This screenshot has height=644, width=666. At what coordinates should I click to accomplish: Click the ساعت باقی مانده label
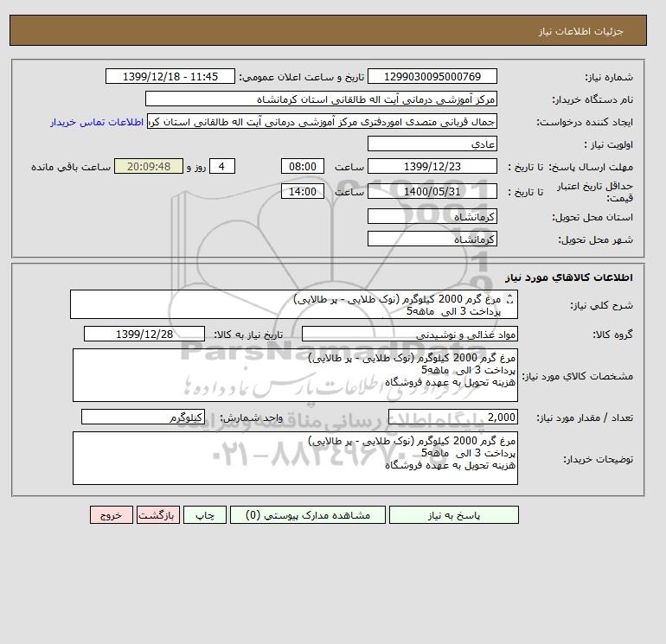71,167
